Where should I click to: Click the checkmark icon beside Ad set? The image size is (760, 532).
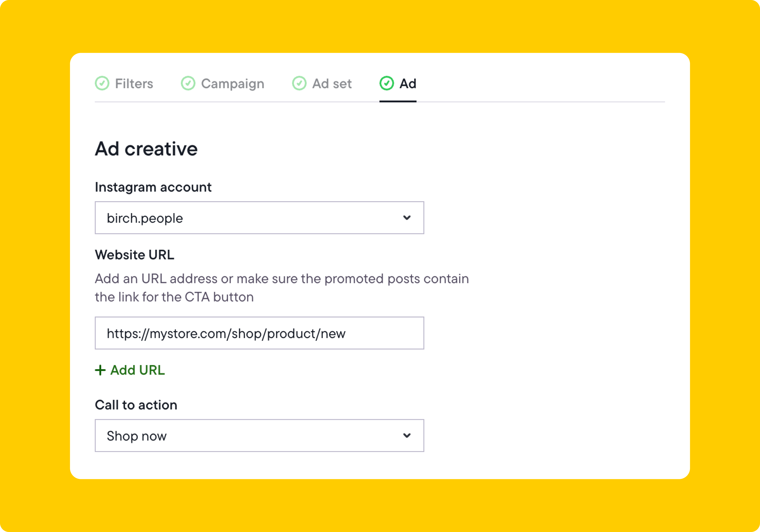pos(299,83)
